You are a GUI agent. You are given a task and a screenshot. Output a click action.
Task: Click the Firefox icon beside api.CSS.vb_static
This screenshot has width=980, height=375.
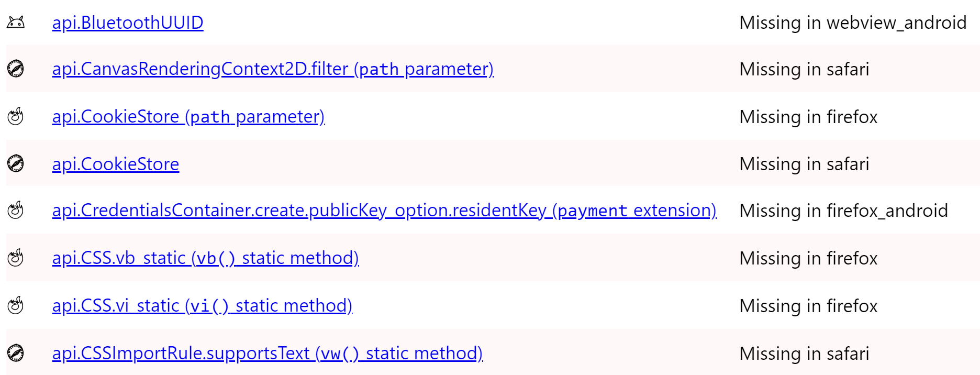click(x=16, y=258)
